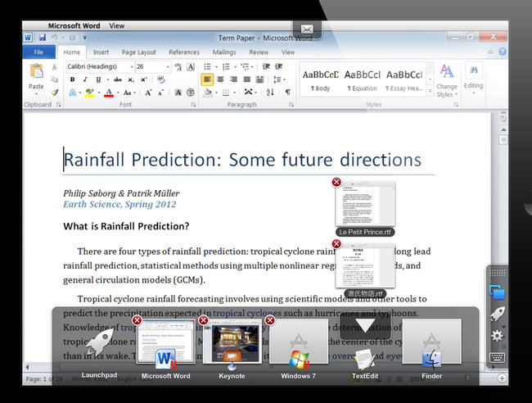Click the Word Help question mark icon
The height and width of the screenshot is (403, 532).
tap(503, 52)
